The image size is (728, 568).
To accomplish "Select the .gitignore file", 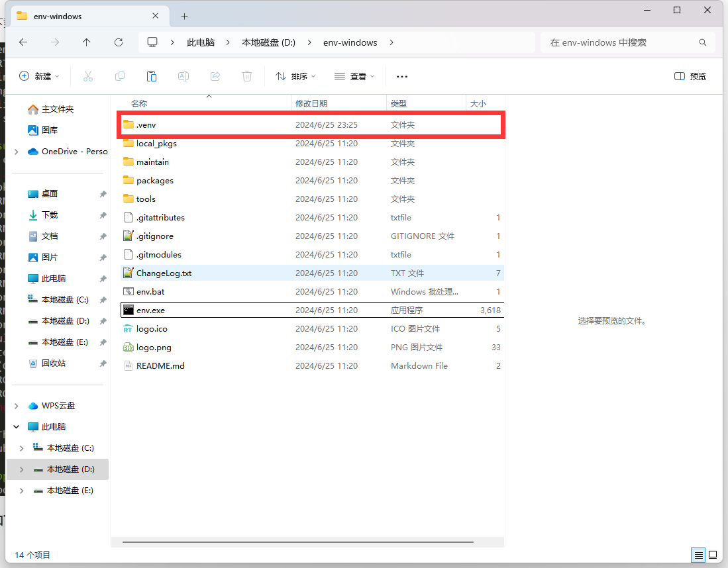I will pyautogui.click(x=312, y=236).
